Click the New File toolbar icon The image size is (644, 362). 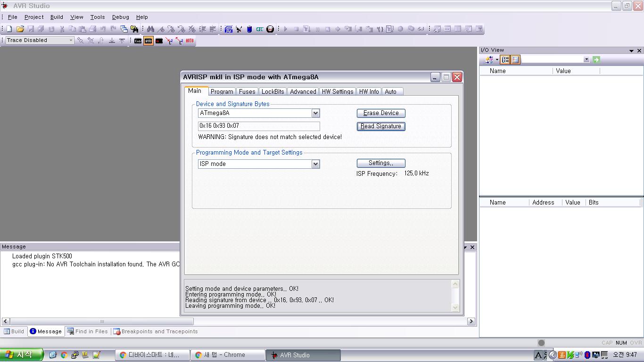(9, 29)
